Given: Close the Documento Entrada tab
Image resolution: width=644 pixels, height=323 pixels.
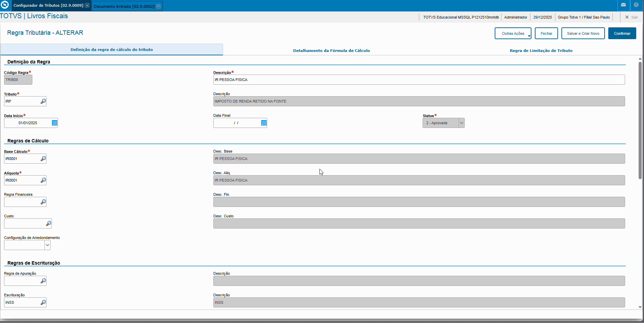Looking at the screenshot, I should point(159,6).
